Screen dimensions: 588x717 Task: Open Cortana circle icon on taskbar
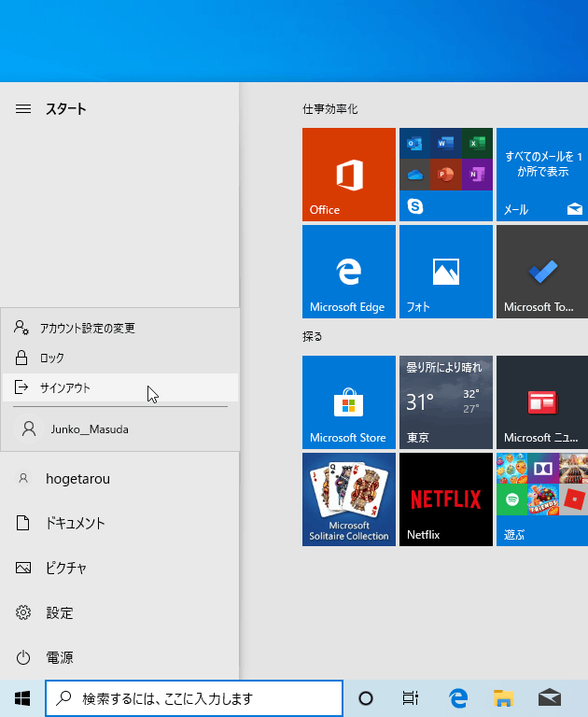366,698
